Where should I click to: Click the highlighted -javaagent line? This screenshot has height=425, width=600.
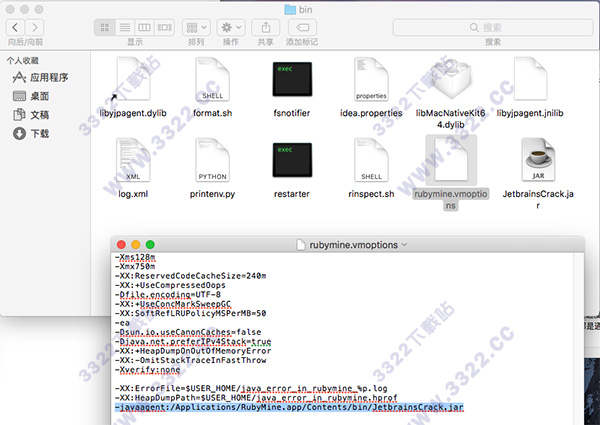[289, 407]
